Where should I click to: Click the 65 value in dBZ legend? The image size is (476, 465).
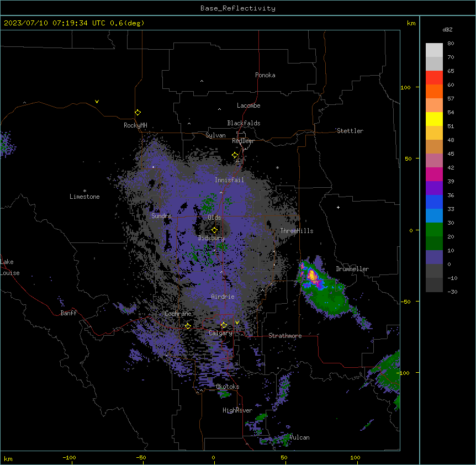[x=451, y=71]
